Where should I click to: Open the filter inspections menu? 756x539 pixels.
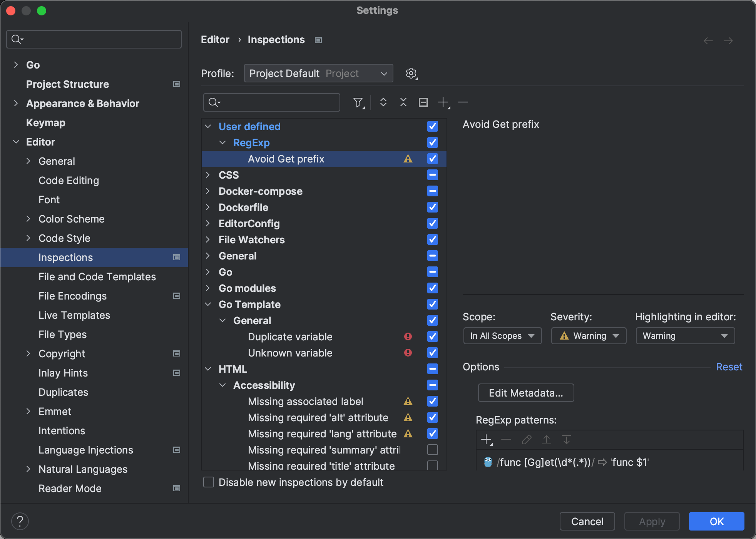[x=358, y=102]
